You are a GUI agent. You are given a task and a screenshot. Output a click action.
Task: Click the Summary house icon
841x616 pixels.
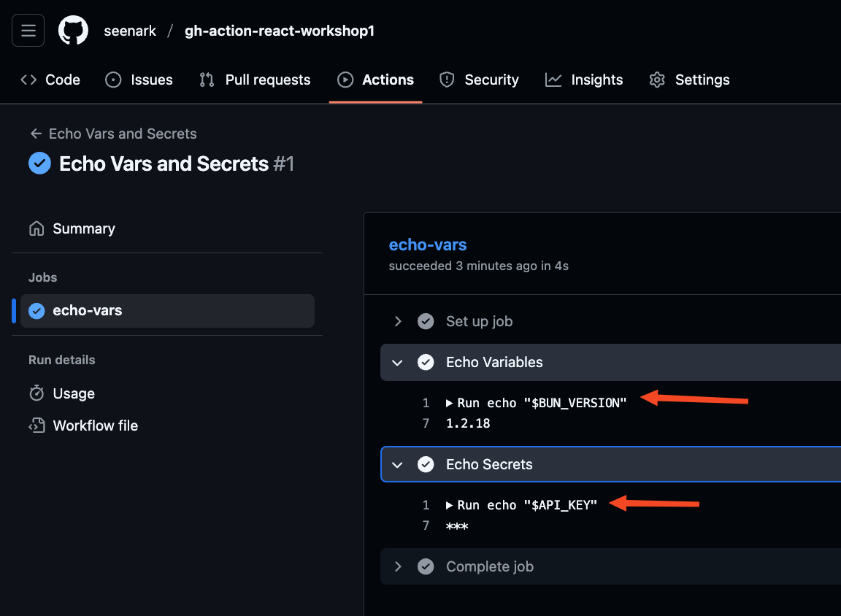pyautogui.click(x=37, y=228)
